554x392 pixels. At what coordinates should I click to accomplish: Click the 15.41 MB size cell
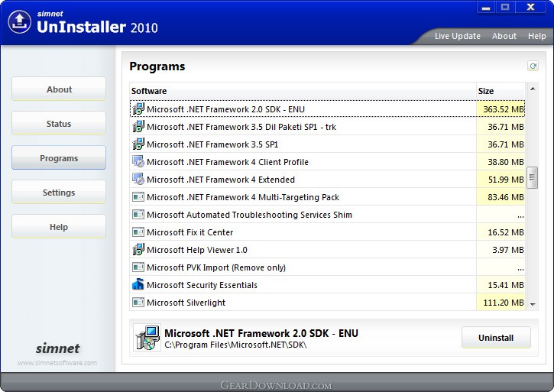tap(501, 285)
